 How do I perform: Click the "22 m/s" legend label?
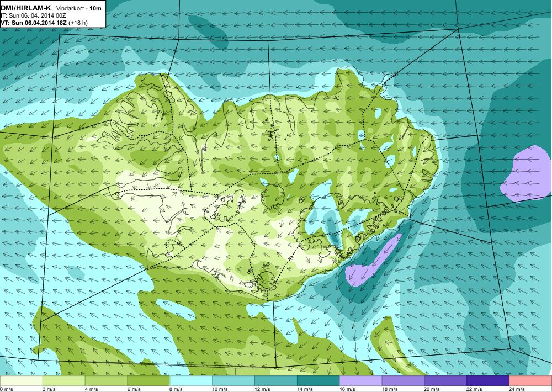pos(475,389)
